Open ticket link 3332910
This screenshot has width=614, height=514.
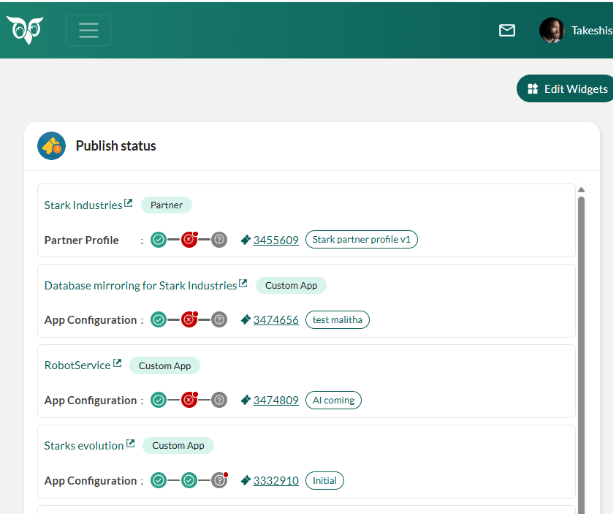(x=276, y=480)
